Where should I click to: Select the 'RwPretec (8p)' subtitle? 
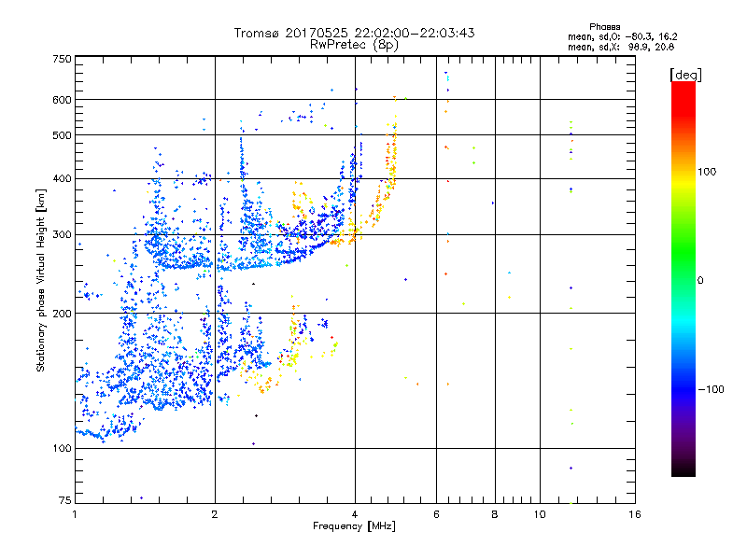point(354,45)
